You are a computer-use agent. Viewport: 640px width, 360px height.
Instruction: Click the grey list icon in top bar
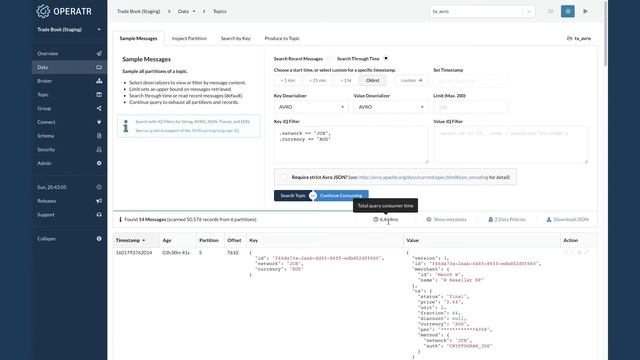pos(550,11)
